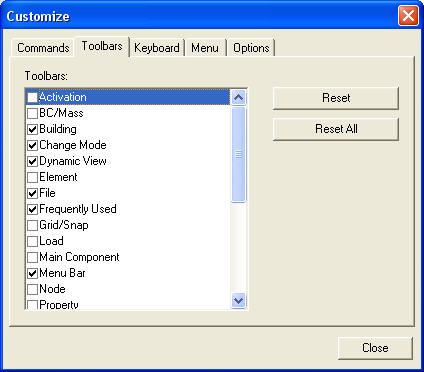Click the Reset All button
The image size is (424, 372).
pos(336,129)
